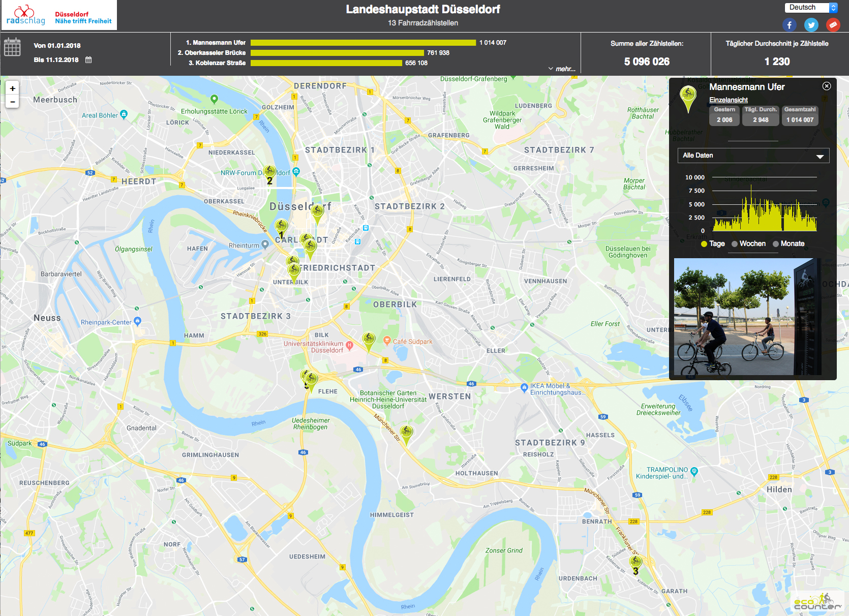Open the large calendar grid icon
The width and height of the screenshot is (849, 616).
[x=12, y=47]
